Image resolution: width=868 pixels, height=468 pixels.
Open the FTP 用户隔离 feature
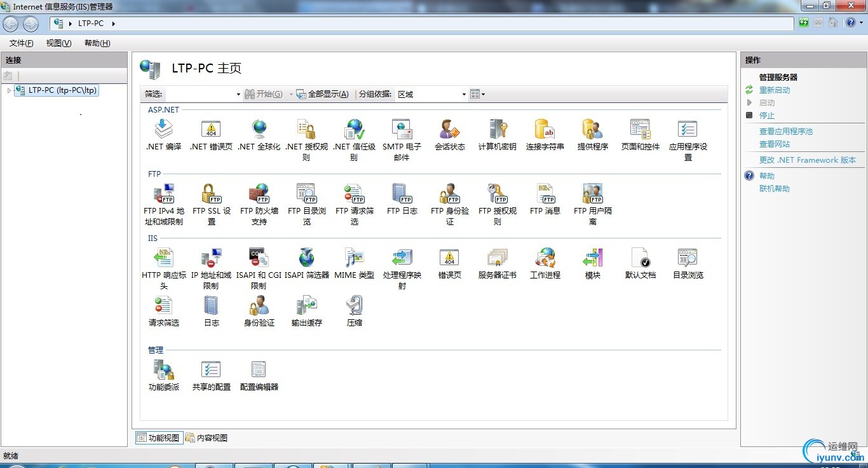pyautogui.click(x=592, y=205)
